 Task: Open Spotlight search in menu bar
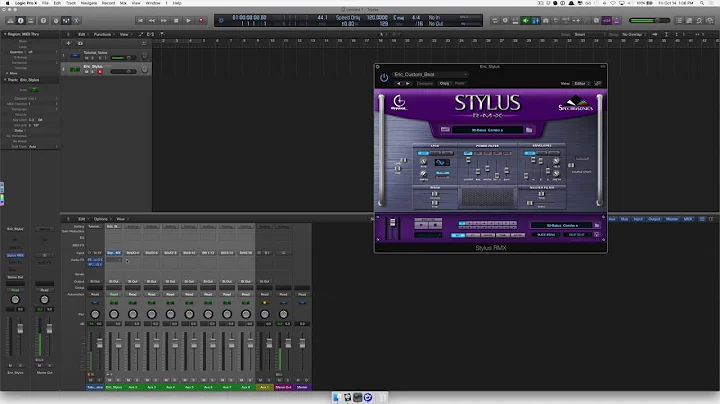[x=702, y=3]
